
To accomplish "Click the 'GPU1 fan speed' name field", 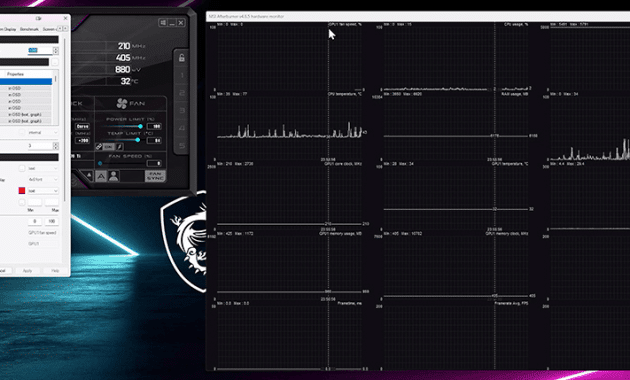I will click(x=43, y=233).
